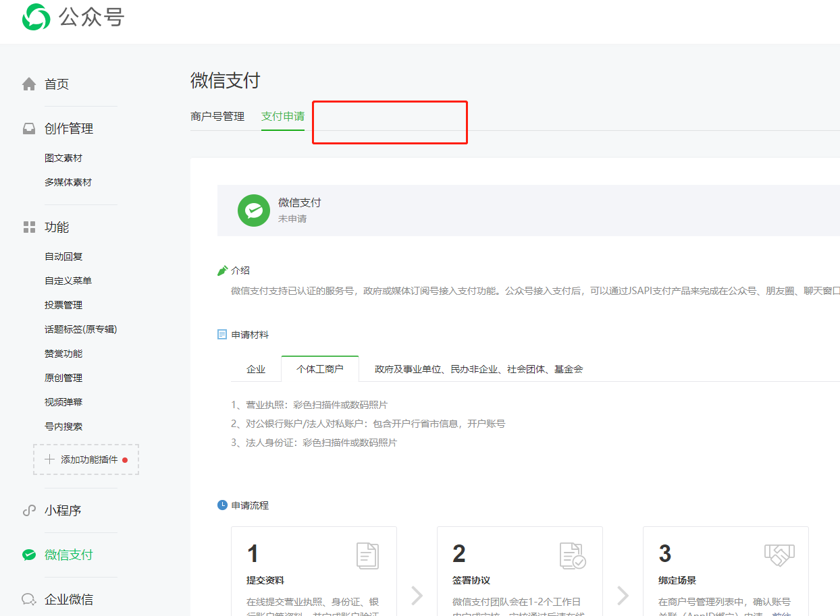Switch to 商户号管理 tab
This screenshot has width=840, height=616.
[217, 117]
